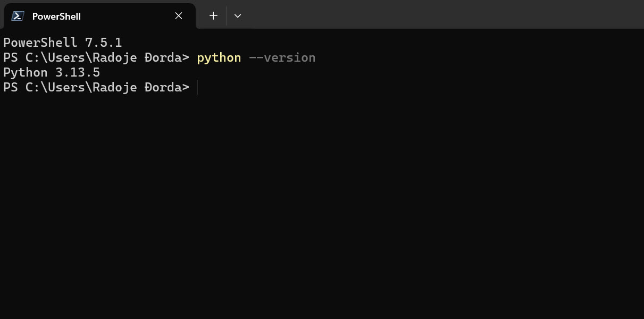Open the new tab chevron dropdown
The height and width of the screenshot is (319, 644).
(237, 15)
